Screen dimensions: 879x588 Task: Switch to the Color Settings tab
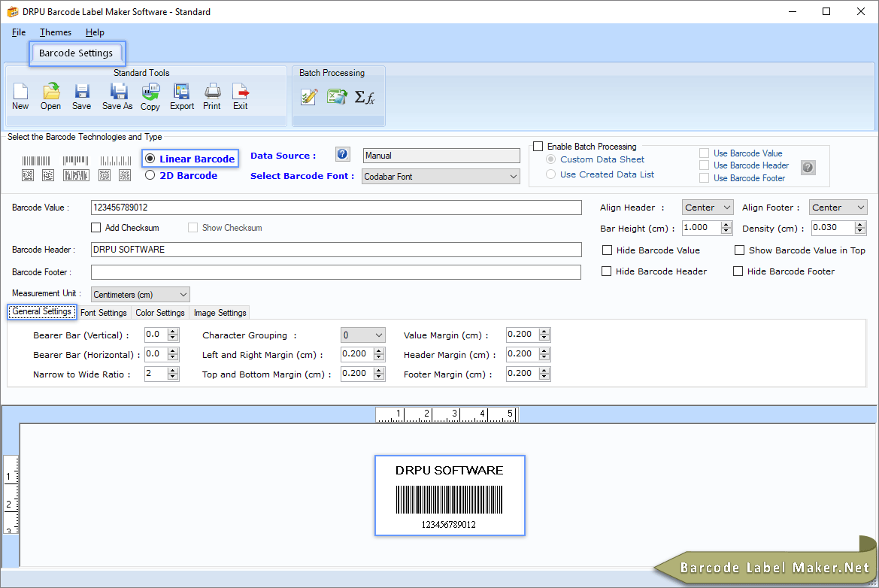[x=159, y=313]
